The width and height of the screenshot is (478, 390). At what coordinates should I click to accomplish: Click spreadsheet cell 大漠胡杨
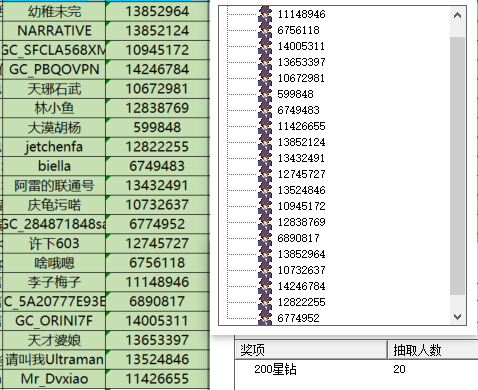click(x=54, y=127)
